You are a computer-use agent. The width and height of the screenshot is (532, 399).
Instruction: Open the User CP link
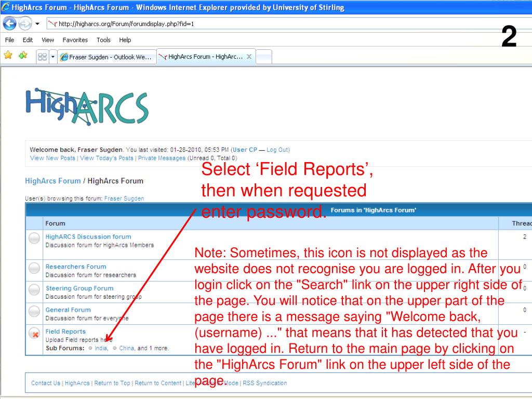(x=245, y=150)
